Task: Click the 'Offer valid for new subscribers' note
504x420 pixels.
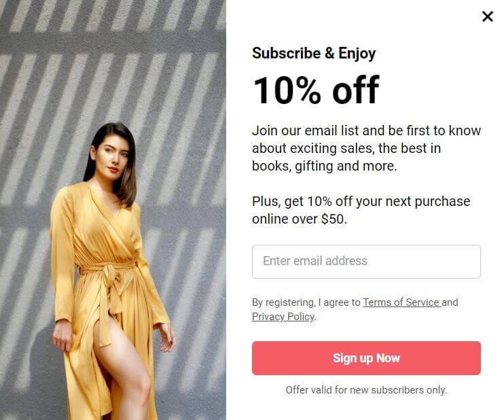Action: [366, 390]
